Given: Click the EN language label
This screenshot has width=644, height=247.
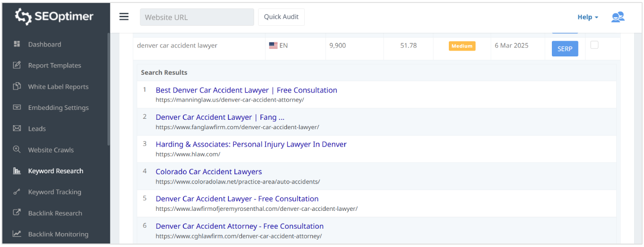Looking at the screenshot, I should pos(283,46).
